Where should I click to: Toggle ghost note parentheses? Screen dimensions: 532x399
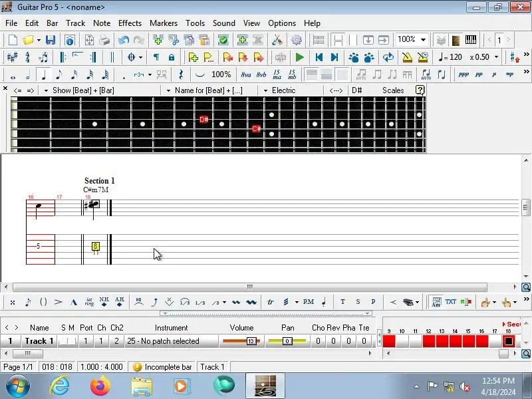tap(43, 302)
